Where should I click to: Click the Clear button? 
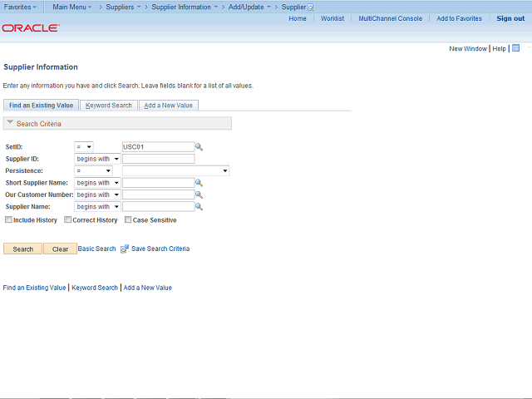click(x=60, y=249)
